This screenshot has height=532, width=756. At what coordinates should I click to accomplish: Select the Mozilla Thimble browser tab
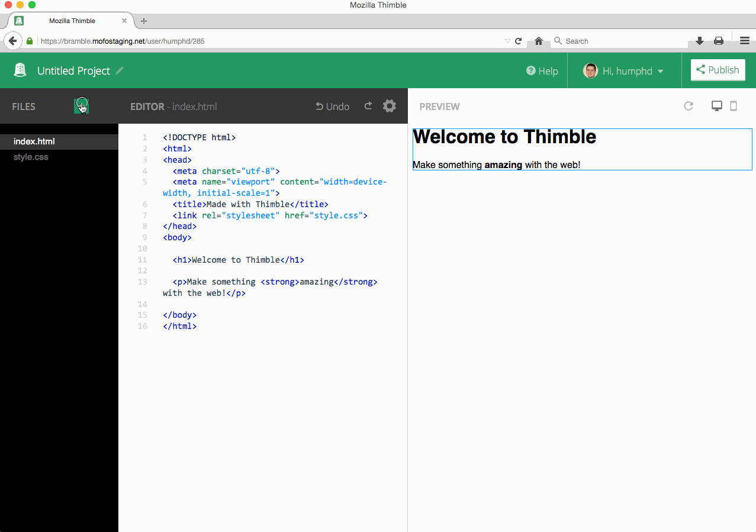tap(72, 21)
